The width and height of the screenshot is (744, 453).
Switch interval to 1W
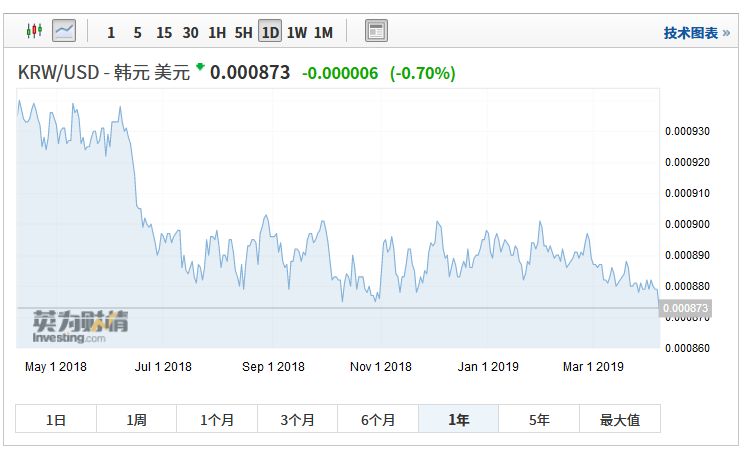tap(297, 33)
